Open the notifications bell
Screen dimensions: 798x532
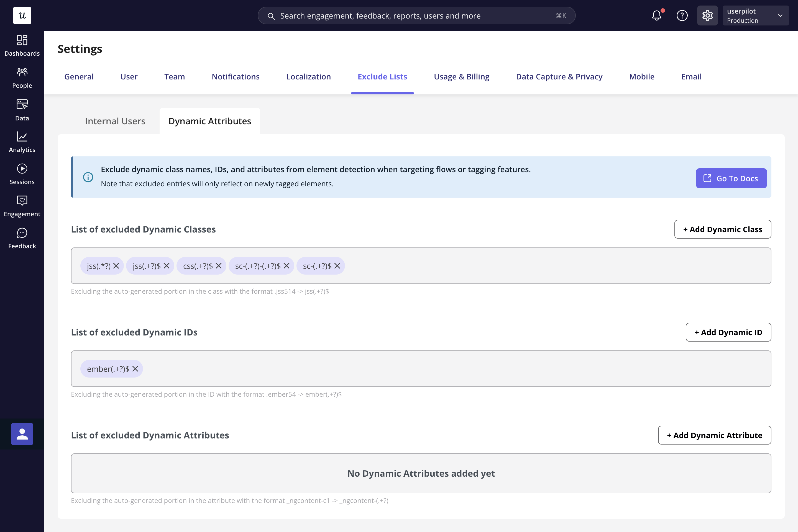coord(657,15)
